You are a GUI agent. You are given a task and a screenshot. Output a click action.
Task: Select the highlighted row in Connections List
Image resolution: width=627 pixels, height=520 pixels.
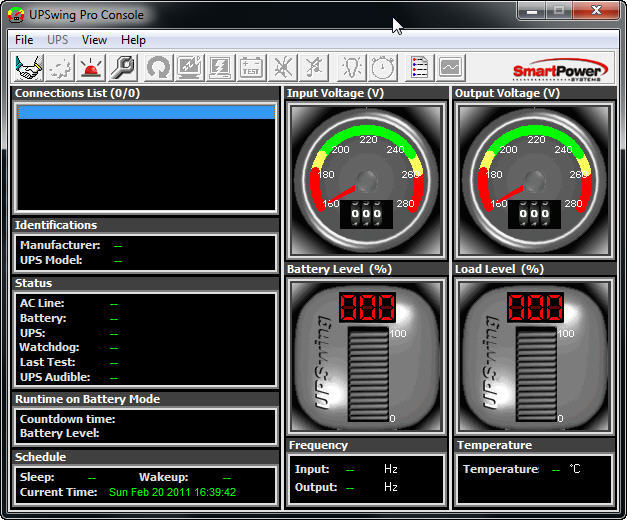pyautogui.click(x=146, y=113)
